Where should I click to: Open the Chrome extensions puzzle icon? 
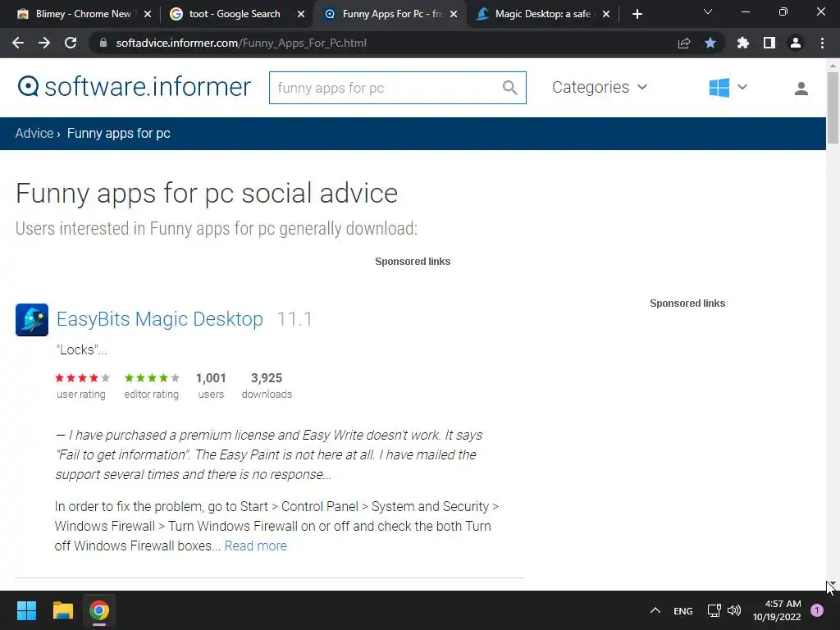click(743, 43)
